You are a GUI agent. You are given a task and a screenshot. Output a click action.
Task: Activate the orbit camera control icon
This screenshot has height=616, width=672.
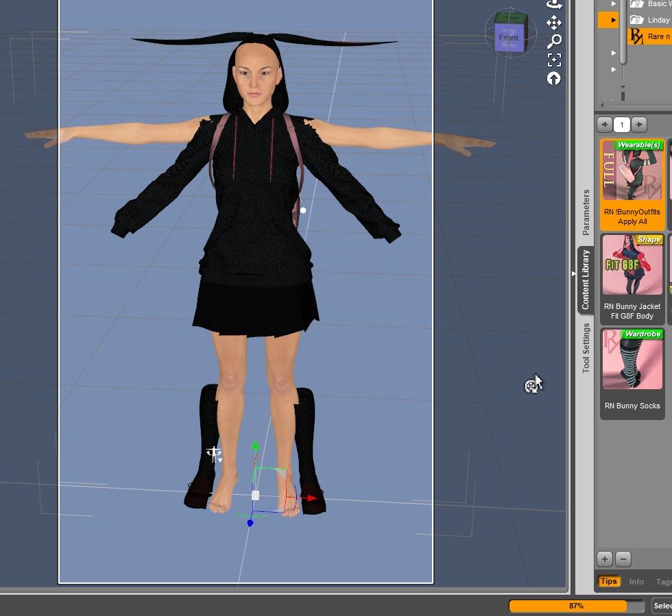coord(554,4)
